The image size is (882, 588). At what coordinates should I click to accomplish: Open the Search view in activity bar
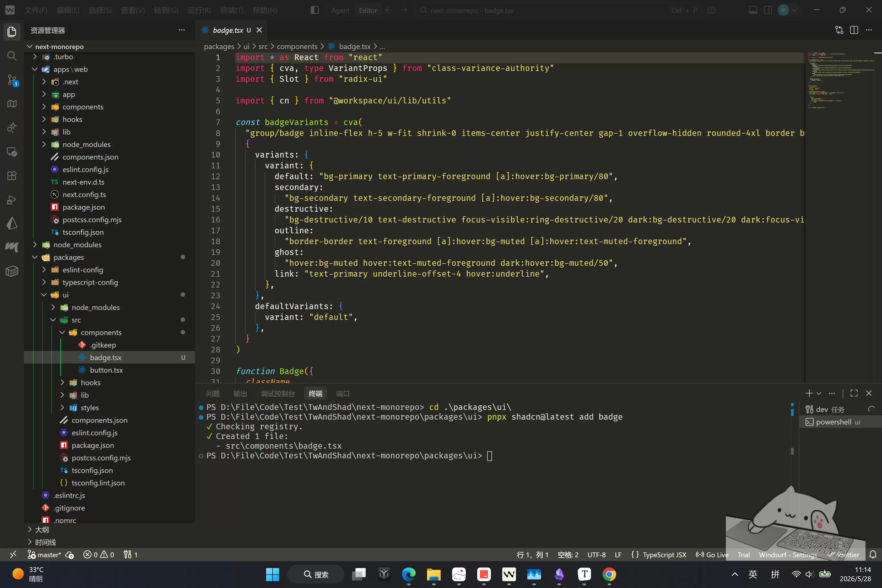[x=12, y=56]
